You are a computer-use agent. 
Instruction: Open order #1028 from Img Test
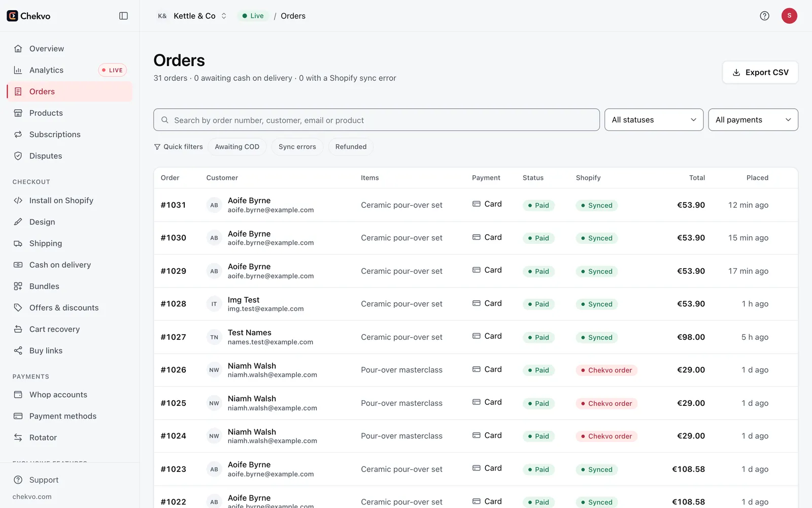click(x=476, y=304)
